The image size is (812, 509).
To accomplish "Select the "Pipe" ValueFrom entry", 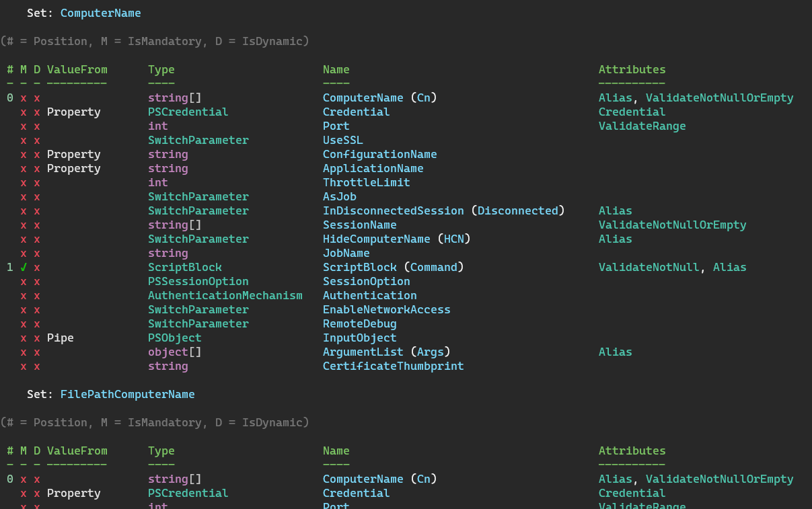I will click(61, 338).
